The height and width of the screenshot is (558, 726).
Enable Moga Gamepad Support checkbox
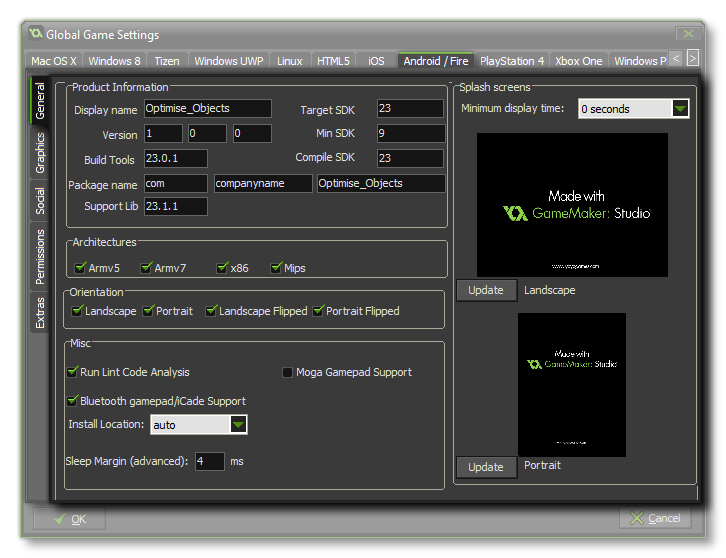[288, 373]
